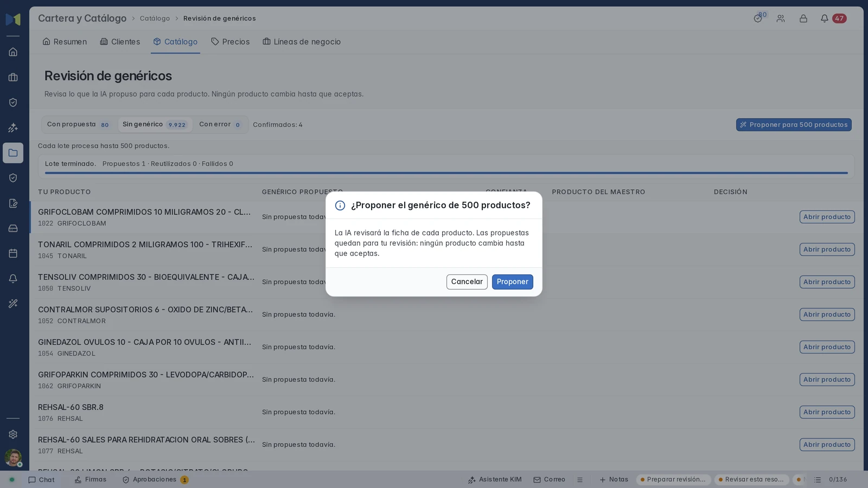
Task: Add Notas from the bottom bar
Action: (x=614, y=480)
